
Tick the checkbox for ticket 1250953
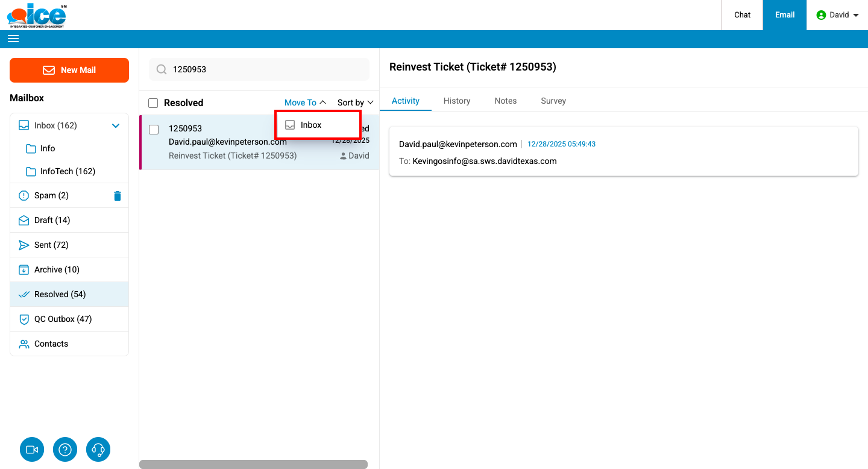[154, 130]
